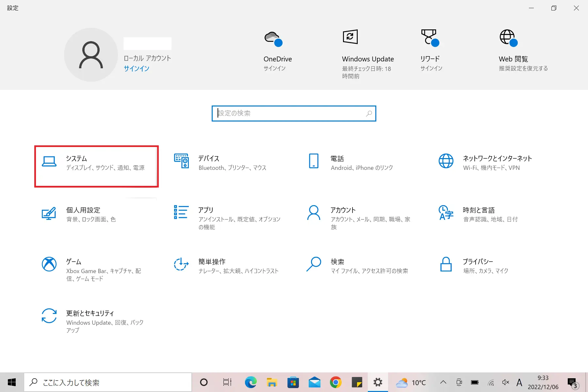588x392 pixels.
Task: Open the プライバシー padlock icon
Action: (x=446, y=264)
